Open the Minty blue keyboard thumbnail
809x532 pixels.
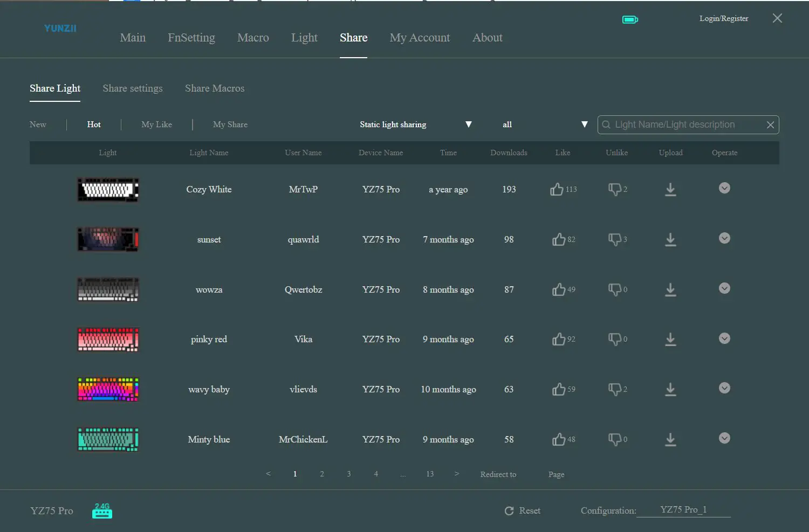coord(108,439)
